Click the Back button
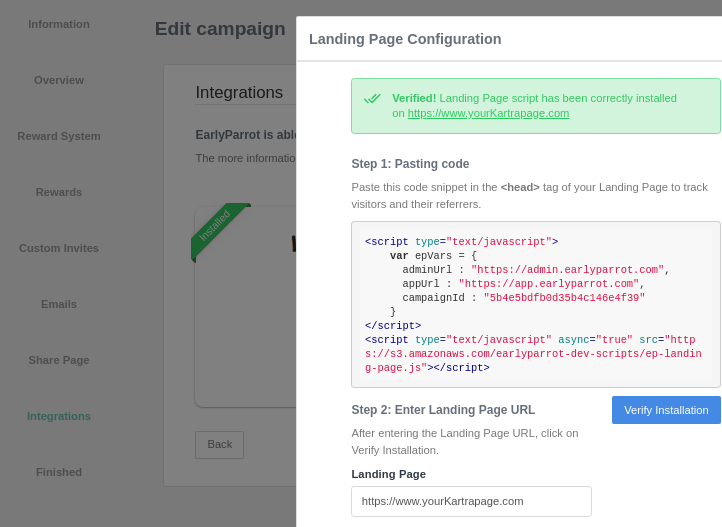Image resolution: width=722 pixels, height=527 pixels. pos(219,445)
